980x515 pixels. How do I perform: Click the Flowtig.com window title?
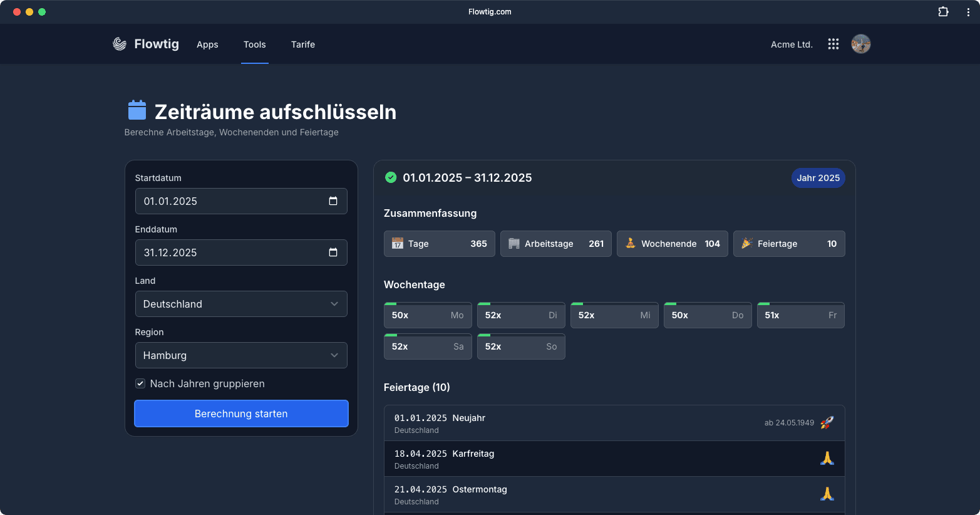pyautogui.click(x=490, y=12)
